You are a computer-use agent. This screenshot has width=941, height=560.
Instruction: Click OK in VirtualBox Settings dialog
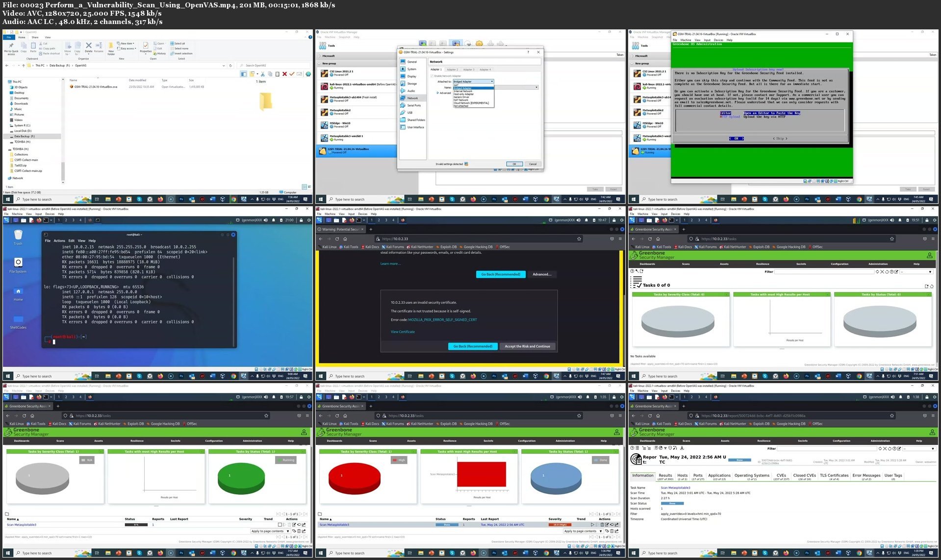(x=514, y=164)
